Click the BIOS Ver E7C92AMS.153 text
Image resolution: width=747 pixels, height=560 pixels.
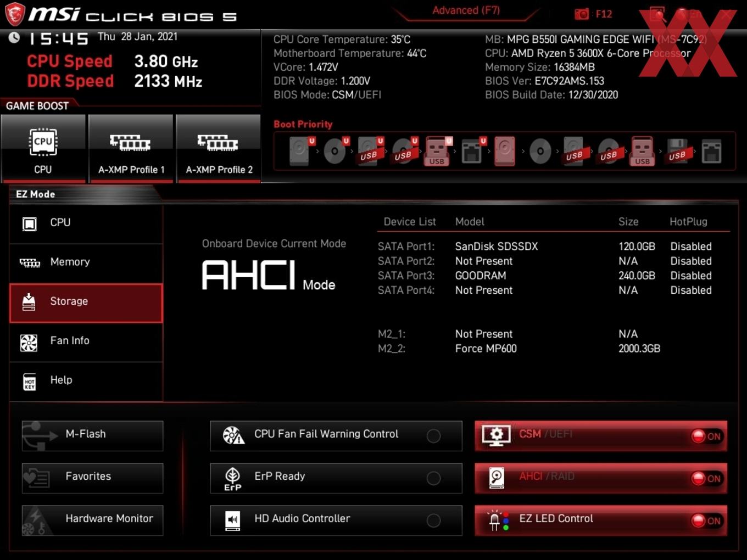click(x=544, y=81)
